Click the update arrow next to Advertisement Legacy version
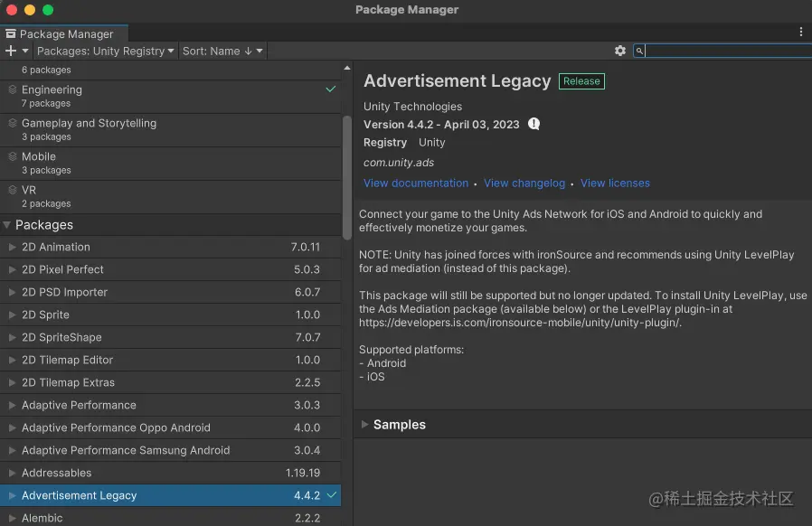812x526 pixels. click(330, 495)
